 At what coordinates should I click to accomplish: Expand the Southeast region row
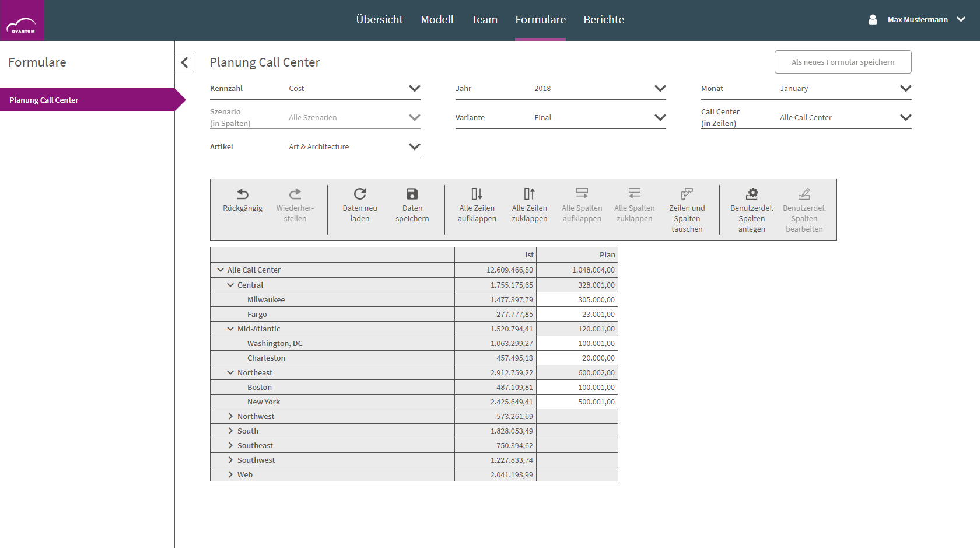(x=230, y=445)
